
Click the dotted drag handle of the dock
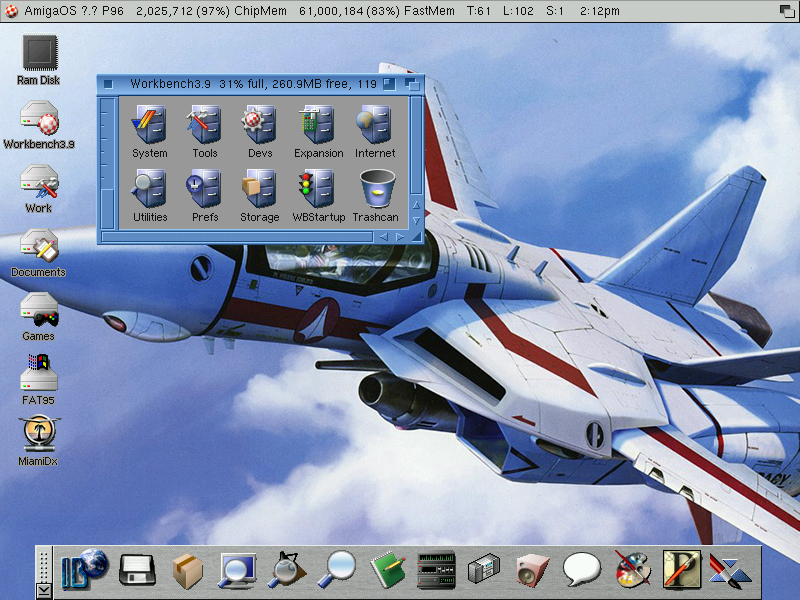pos(44,565)
